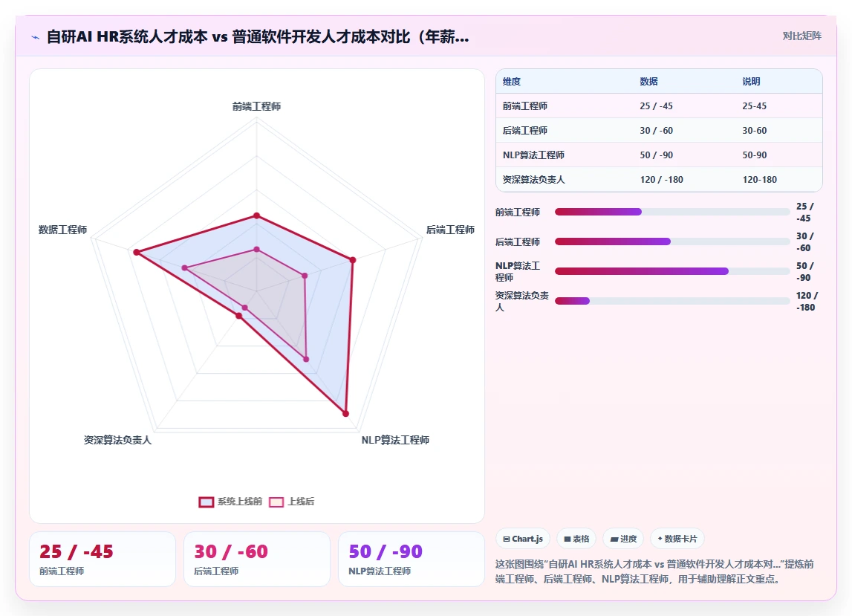Click the 维度 column header
The image size is (852, 616).
[x=512, y=82]
